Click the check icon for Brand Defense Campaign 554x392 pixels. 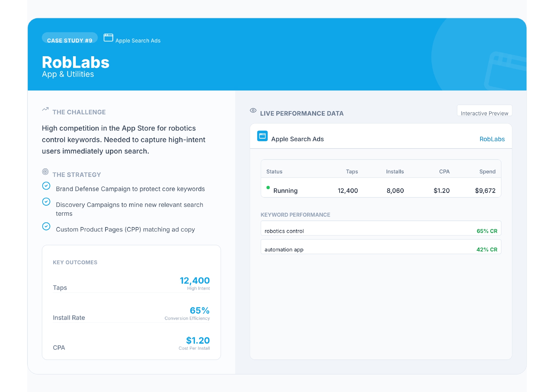coord(46,186)
